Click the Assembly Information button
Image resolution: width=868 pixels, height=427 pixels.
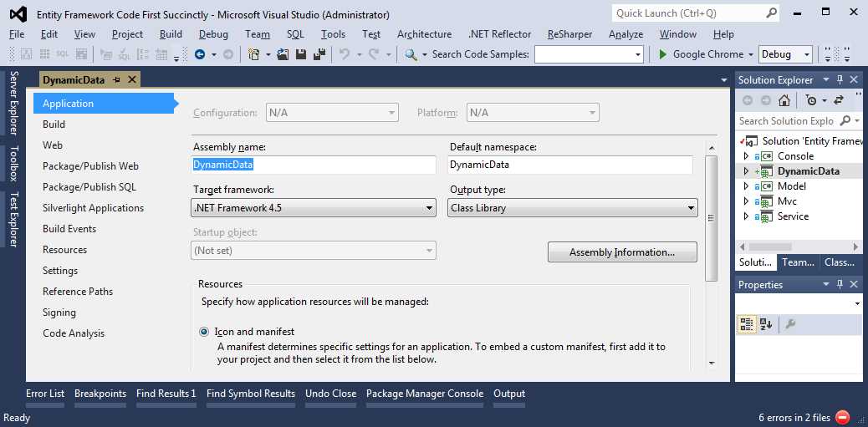(x=622, y=252)
